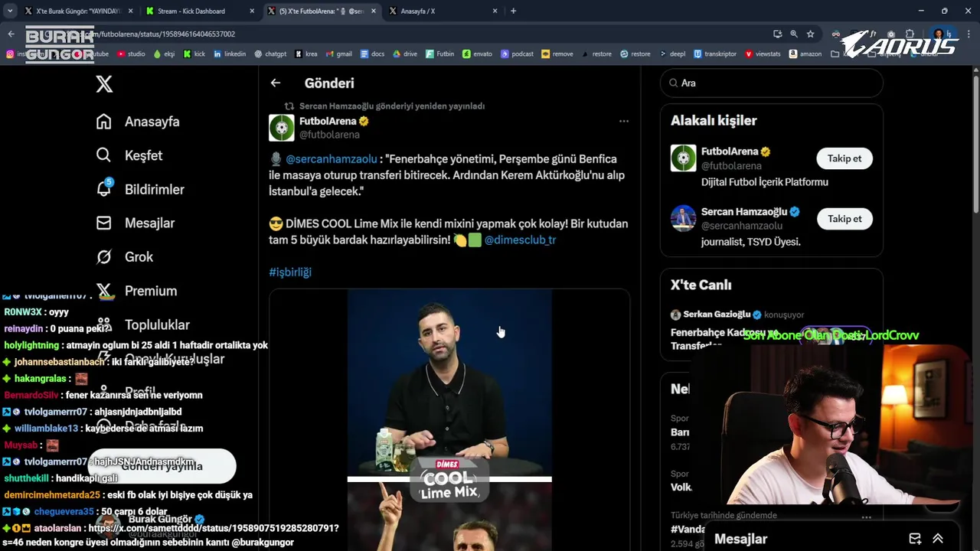Open the Futbin bookmark
Image resolution: width=980 pixels, height=551 pixels.
[440, 54]
